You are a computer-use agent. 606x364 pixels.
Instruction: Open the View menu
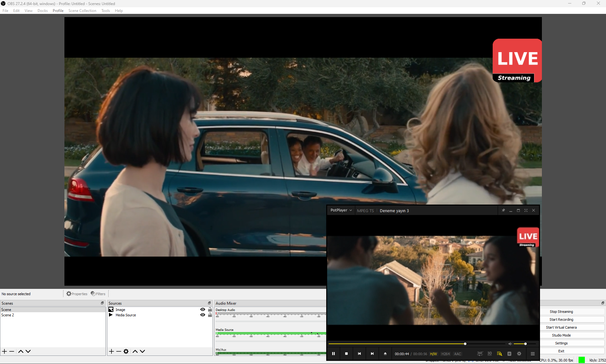28,11
